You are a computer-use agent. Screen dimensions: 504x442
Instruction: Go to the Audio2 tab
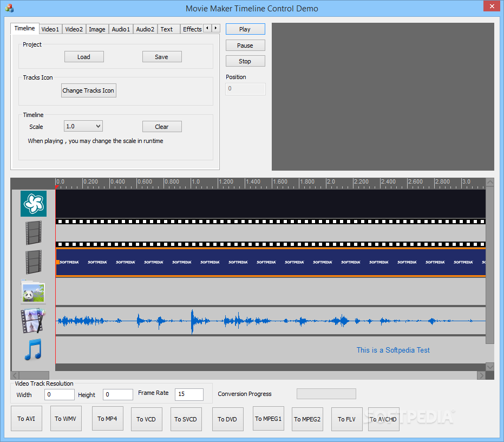(145, 29)
